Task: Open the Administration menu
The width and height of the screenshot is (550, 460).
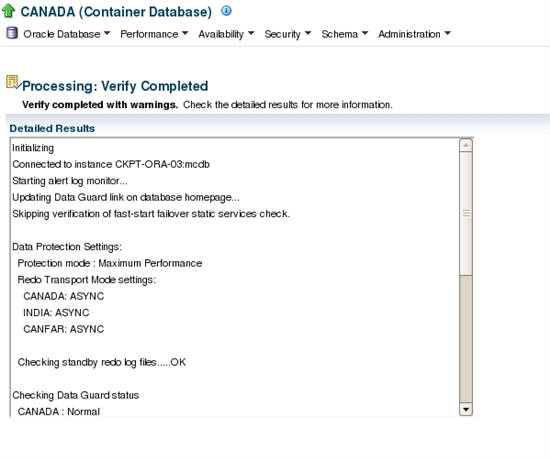Action: pos(409,34)
